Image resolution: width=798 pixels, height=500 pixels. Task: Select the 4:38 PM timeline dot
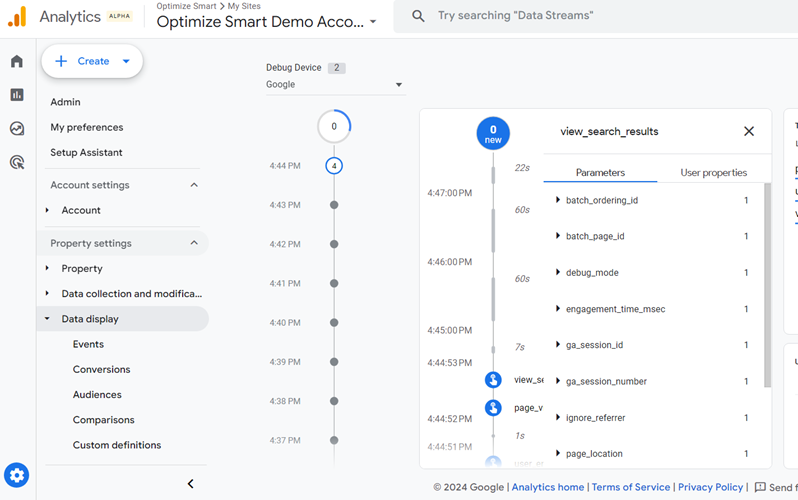click(x=334, y=401)
